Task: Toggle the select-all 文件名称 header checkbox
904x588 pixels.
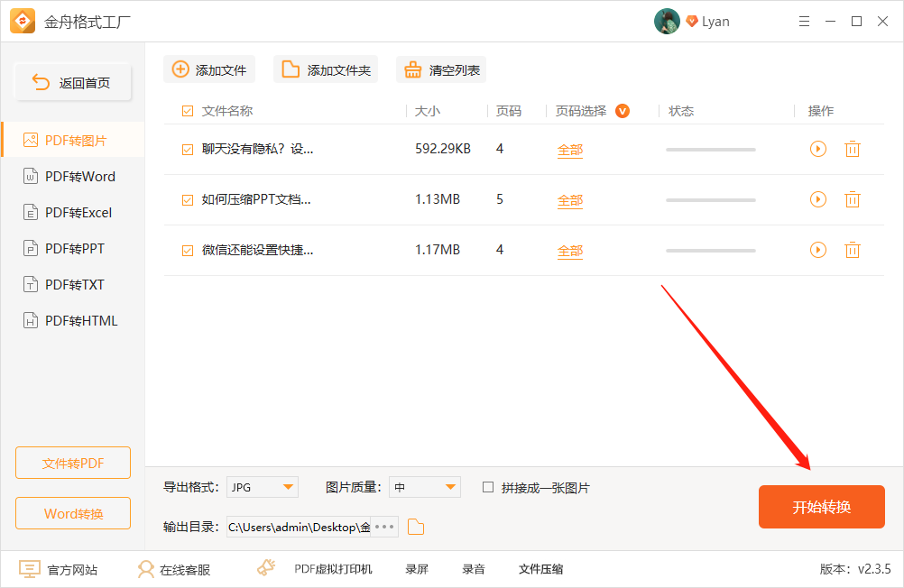Action: (188, 111)
